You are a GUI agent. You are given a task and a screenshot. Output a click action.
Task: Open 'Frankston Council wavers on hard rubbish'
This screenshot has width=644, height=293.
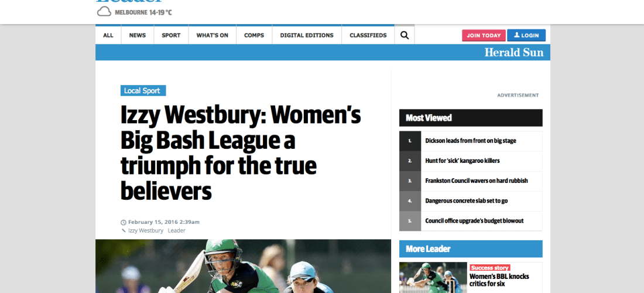[476, 180]
